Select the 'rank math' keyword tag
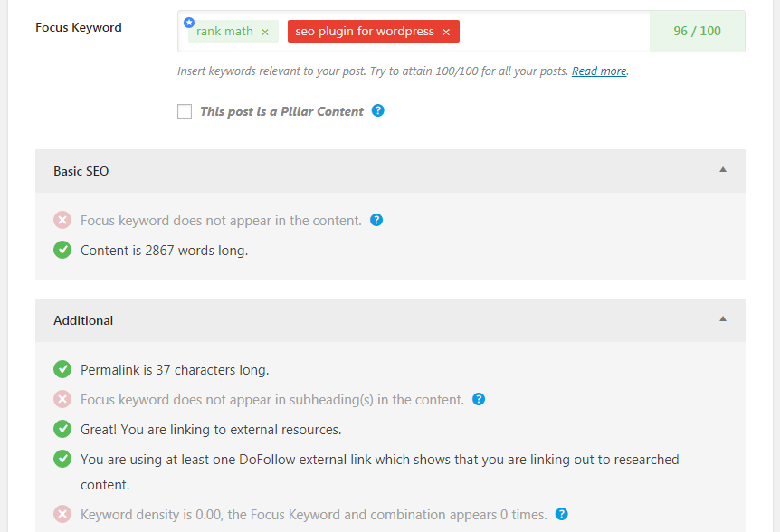The width and height of the screenshot is (780, 532). tap(224, 32)
